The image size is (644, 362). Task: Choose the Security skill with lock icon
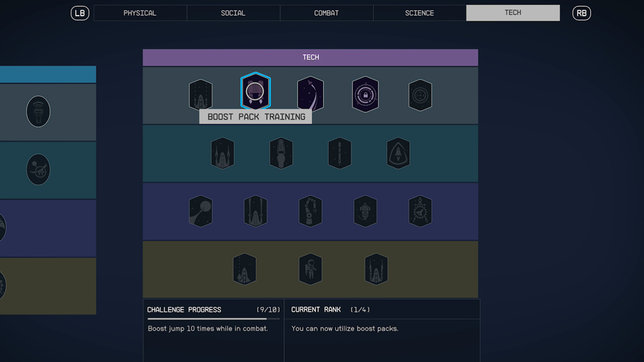coord(365,94)
